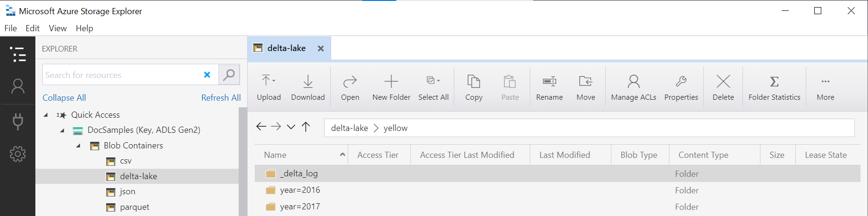Open the Edit menu
The width and height of the screenshot is (868, 216).
point(32,28)
